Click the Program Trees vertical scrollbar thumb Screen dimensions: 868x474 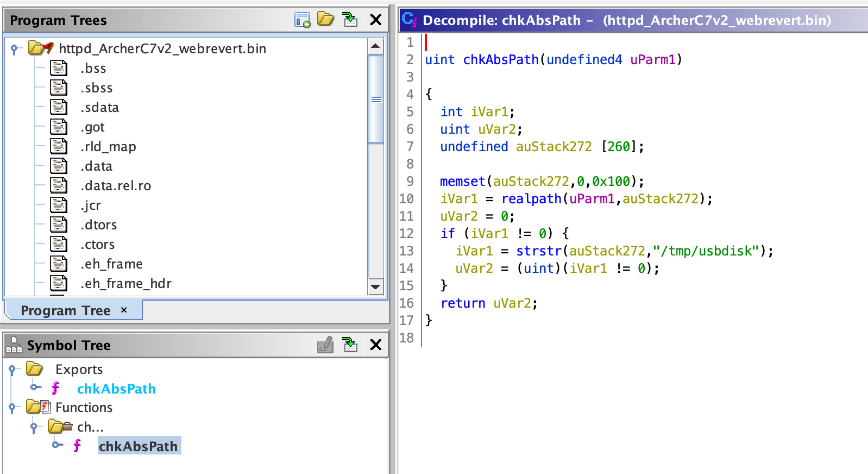click(376, 99)
